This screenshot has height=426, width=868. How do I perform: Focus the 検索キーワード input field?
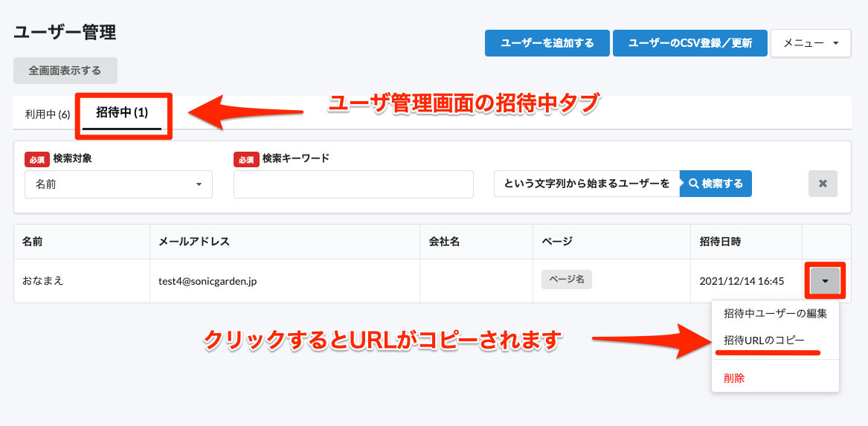pos(353,184)
